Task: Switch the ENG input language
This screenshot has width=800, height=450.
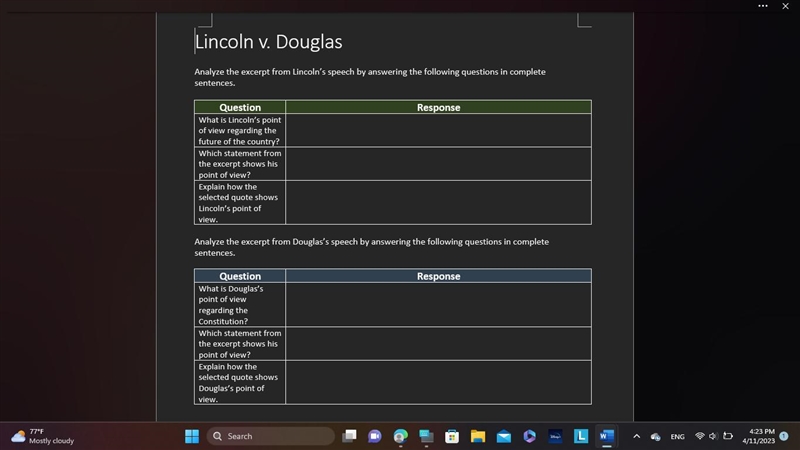Action: coord(678,437)
